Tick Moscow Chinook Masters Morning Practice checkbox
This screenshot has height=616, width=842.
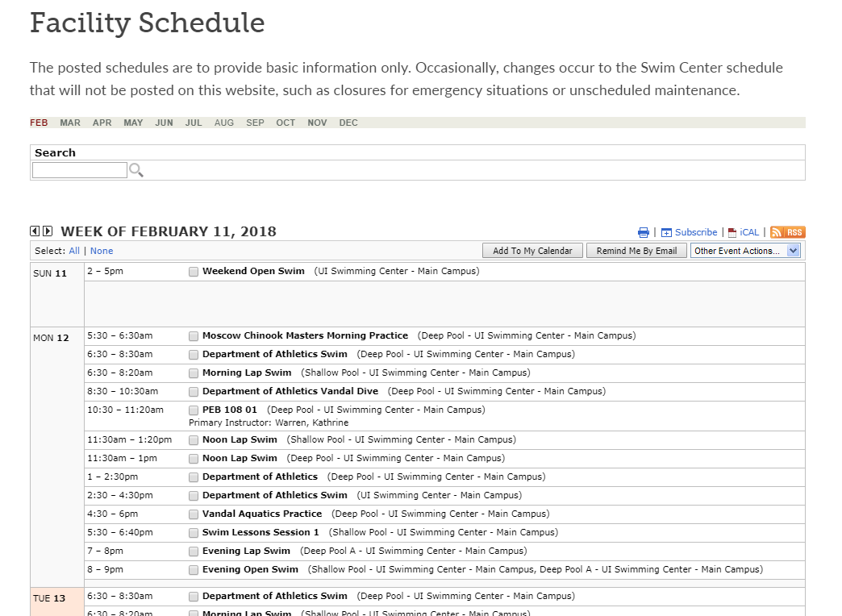pos(194,336)
